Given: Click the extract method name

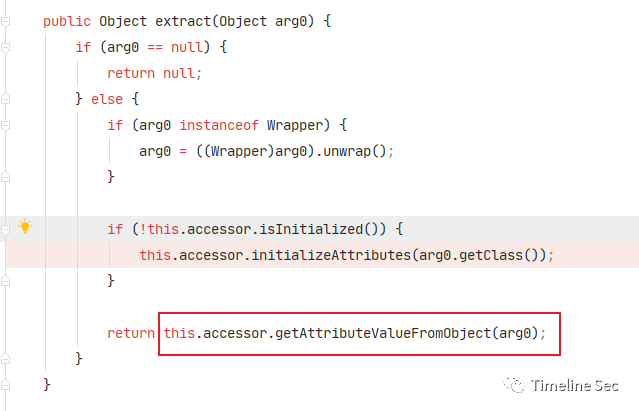Looking at the screenshot, I should pos(183,21).
